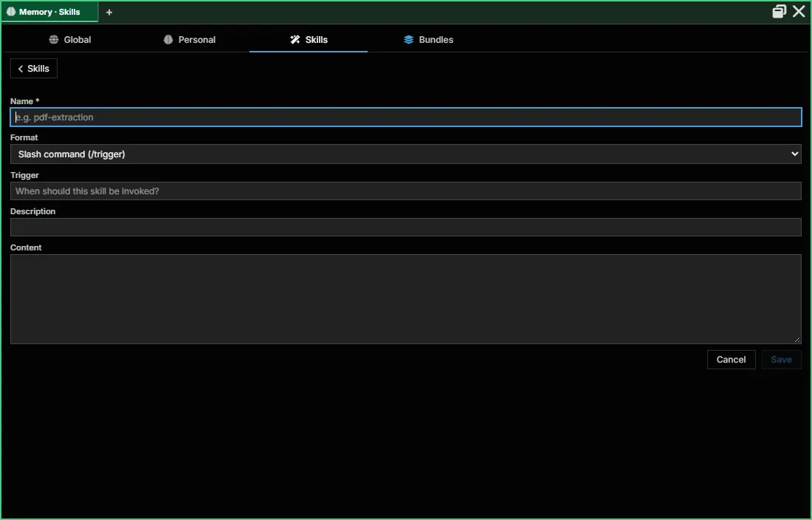The width and height of the screenshot is (812, 520).
Task: Click the Content area resize handle
Action: click(797, 340)
